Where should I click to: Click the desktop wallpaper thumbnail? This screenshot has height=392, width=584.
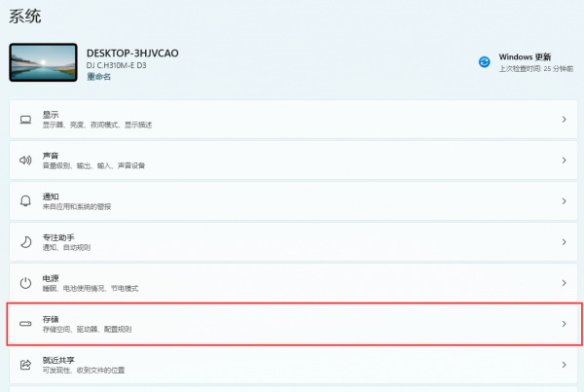[x=43, y=62]
